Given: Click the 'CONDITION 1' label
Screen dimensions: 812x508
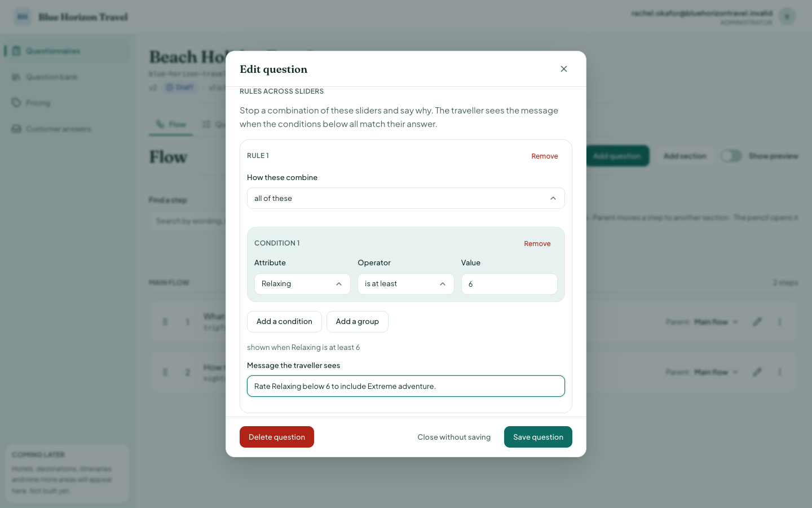Looking at the screenshot, I should [277, 243].
